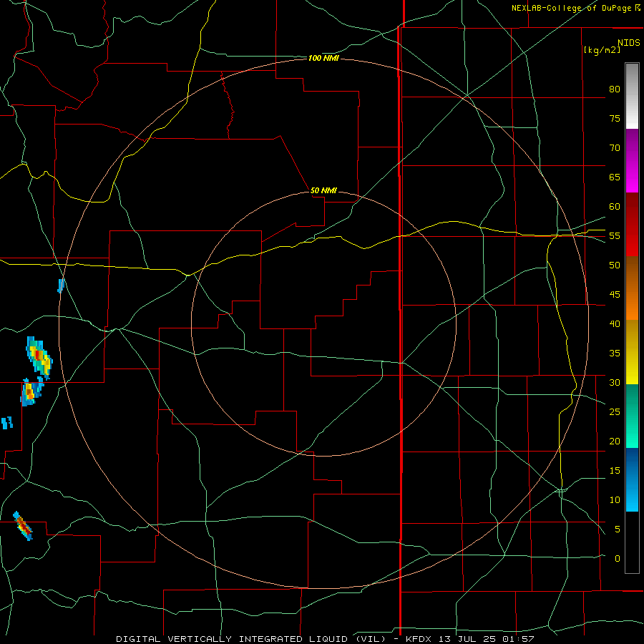Click the "65" value on the color scale

pos(615,177)
